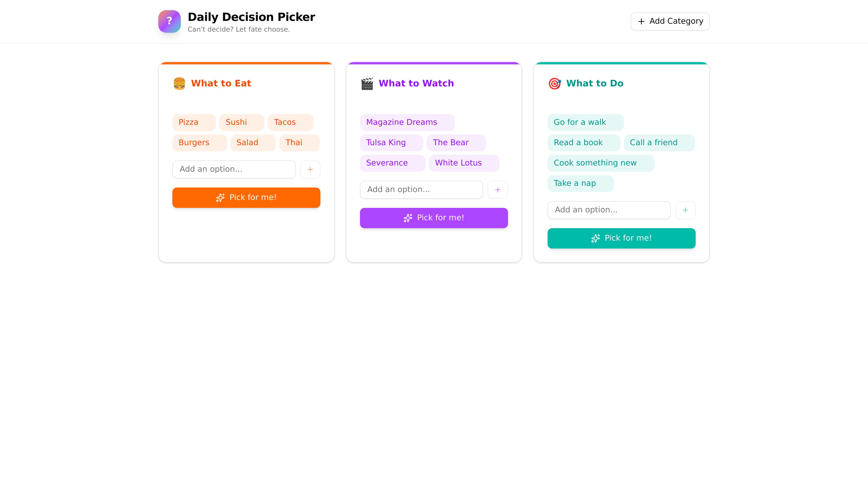Select the Severance option chip

tap(392, 163)
